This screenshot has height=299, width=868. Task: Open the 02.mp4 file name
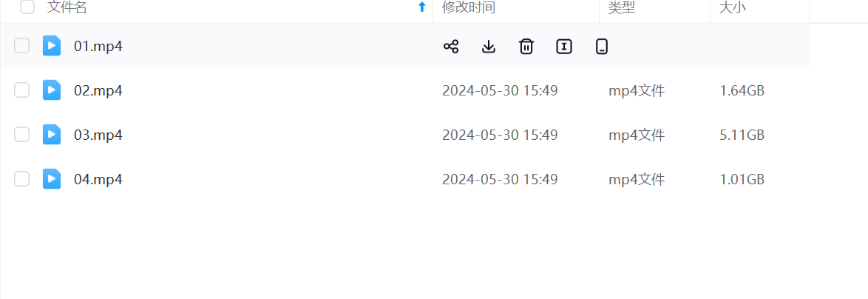coord(98,90)
